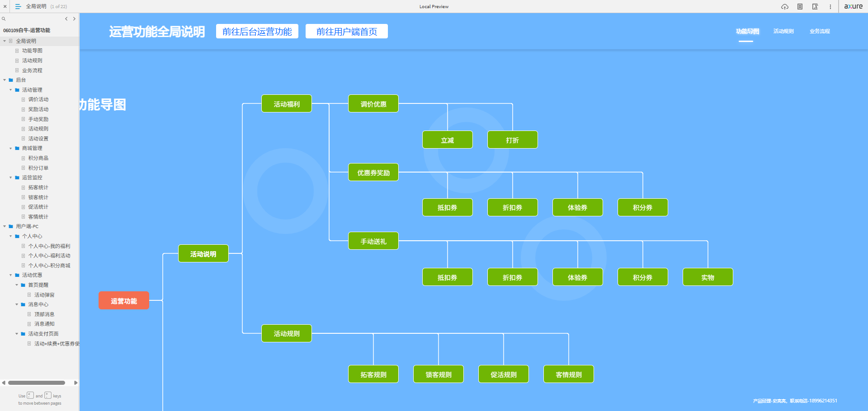Collapse the 后台 folder
The height and width of the screenshot is (411, 868).
pos(5,80)
